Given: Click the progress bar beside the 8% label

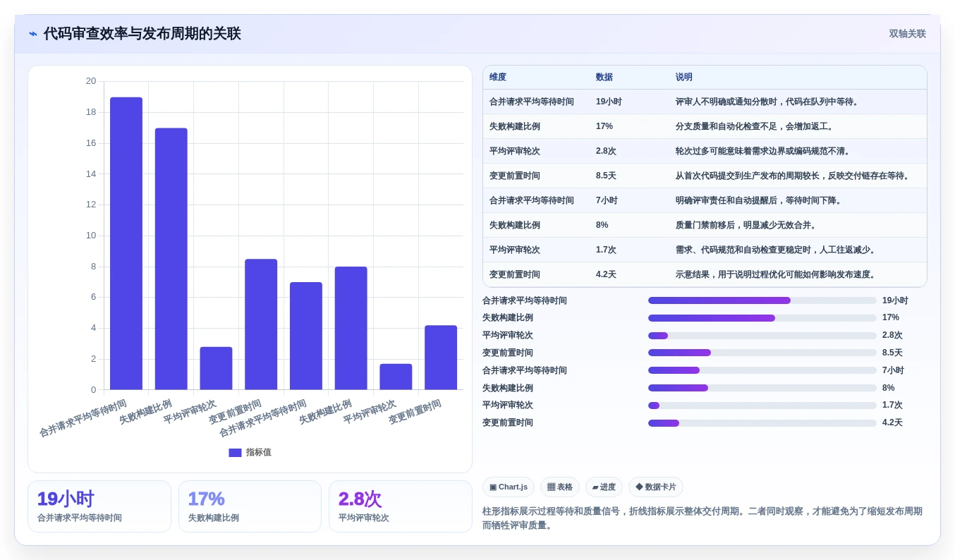Looking at the screenshot, I should 762,388.
